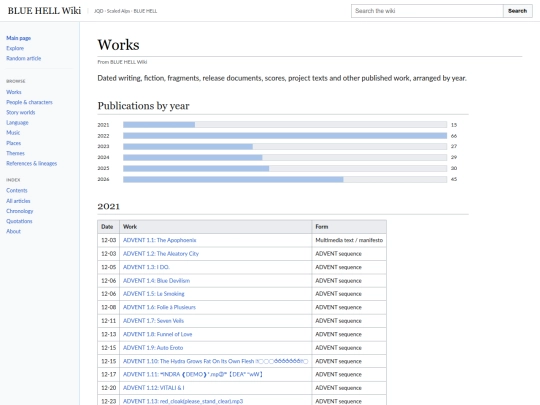Open ADVENT 1.3: I DO.
This screenshot has height=405, width=540.
click(x=146, y=267)
